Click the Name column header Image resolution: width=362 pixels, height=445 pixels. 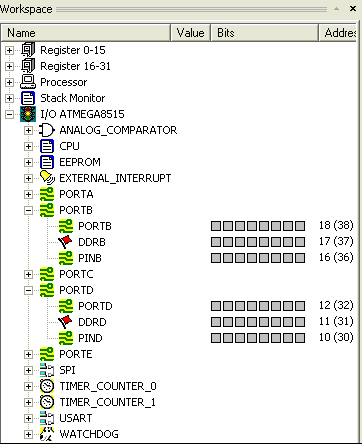[x=86, y=33]
